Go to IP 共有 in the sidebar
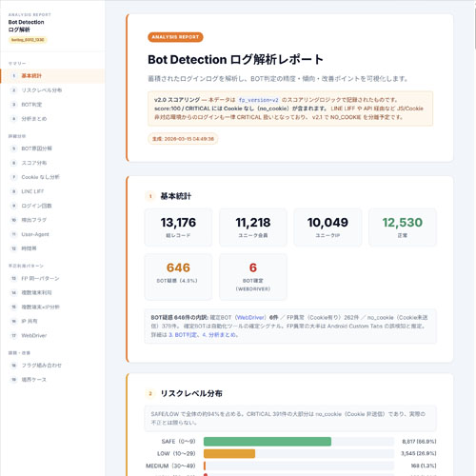Image resolution: width=476 pixels, height=476 pixels. pyautogui.click(x=52, y=321)
